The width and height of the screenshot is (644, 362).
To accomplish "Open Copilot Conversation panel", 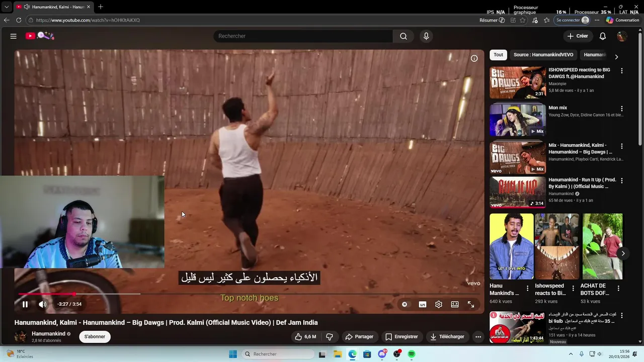I will [x=623, y=20].
